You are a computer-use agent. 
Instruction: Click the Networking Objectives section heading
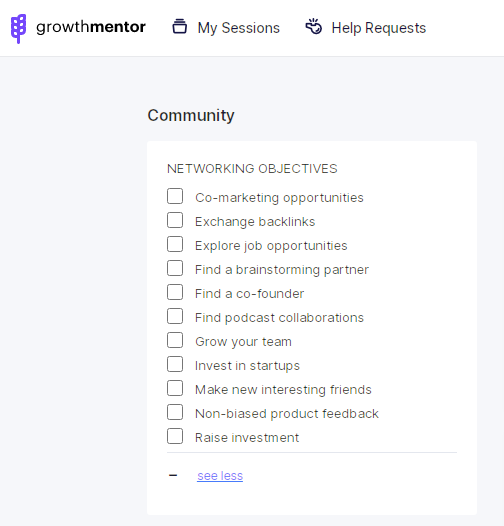pos(252,169)
